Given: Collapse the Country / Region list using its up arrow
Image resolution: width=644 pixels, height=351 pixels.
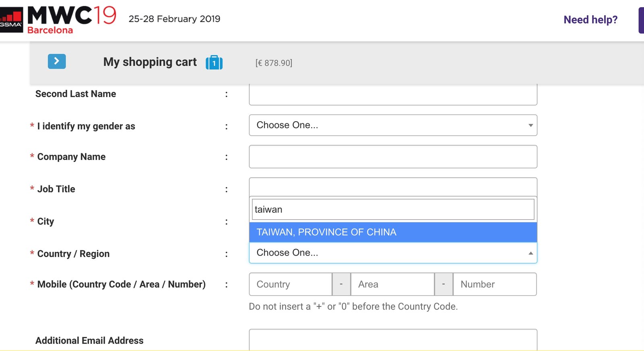Looking at the screenshot, I should (530, 253).
